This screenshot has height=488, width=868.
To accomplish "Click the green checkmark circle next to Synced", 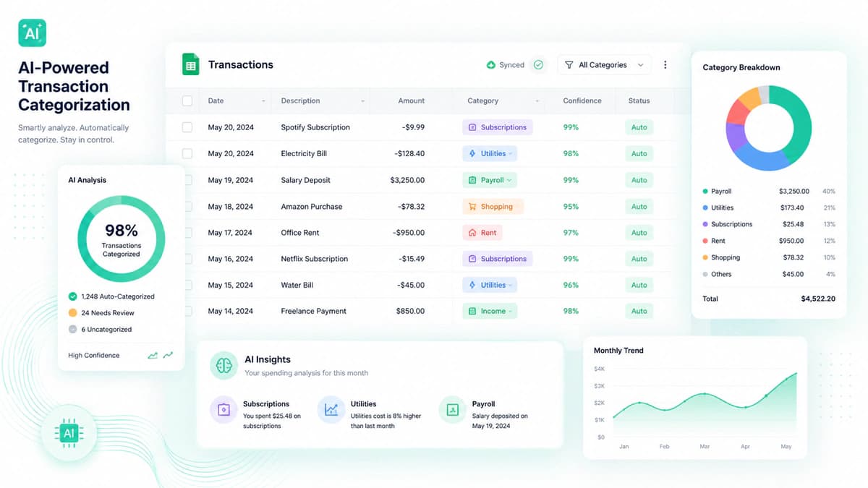I will 538,65.
